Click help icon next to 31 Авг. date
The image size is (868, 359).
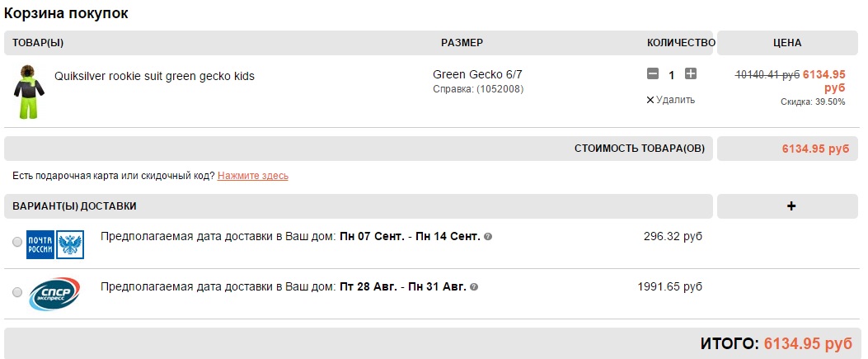[474, 287]
